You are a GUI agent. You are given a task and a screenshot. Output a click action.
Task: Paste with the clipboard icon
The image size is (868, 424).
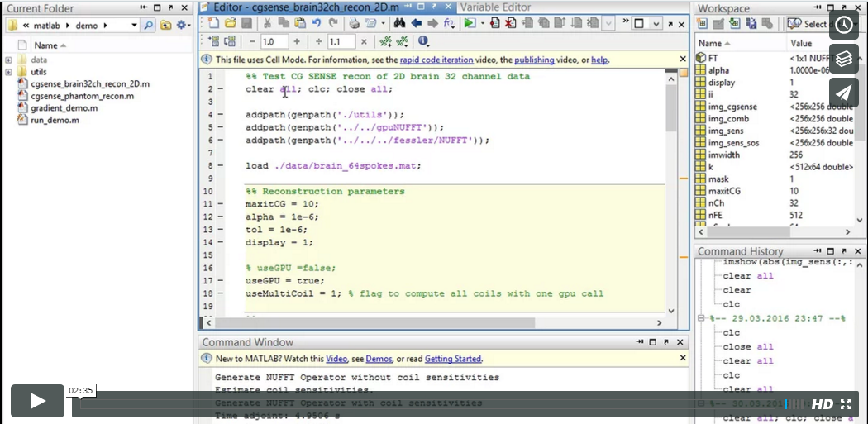300,23
